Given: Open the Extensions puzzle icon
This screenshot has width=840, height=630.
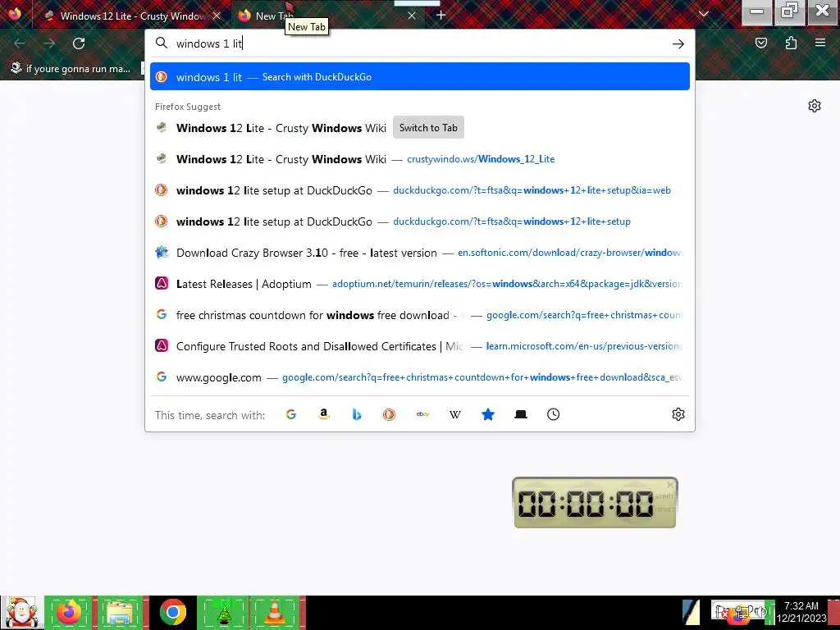Looking at the screenshot, I should click(791, 43).
